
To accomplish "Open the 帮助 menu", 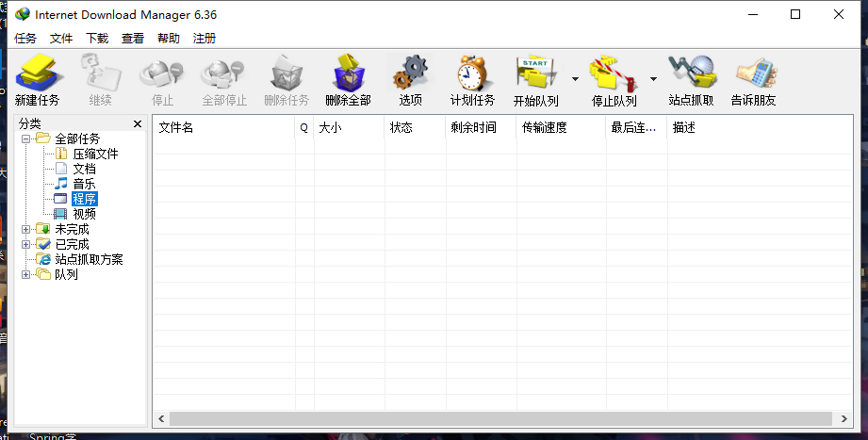I will [x=169, y=39].
